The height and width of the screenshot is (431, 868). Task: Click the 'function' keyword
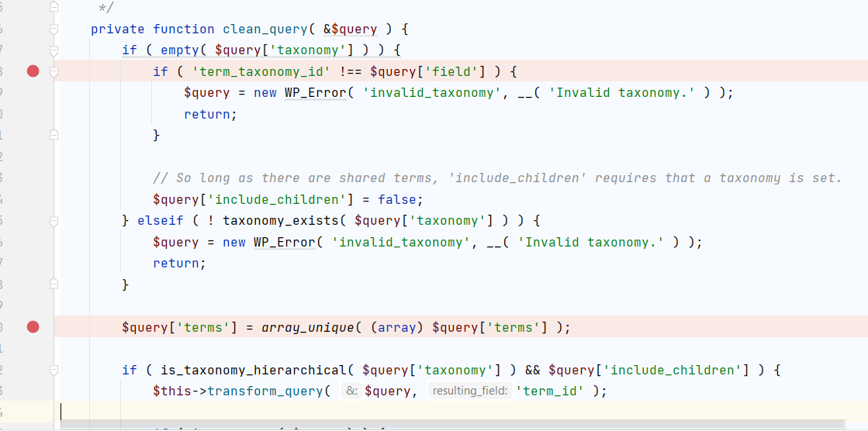(x=184, y=29)
